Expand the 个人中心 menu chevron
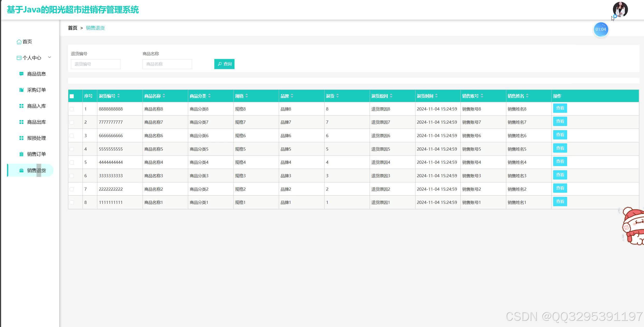The width and height of the screenshot is (644, 327). pyautogui.click(x=49, y=57)
